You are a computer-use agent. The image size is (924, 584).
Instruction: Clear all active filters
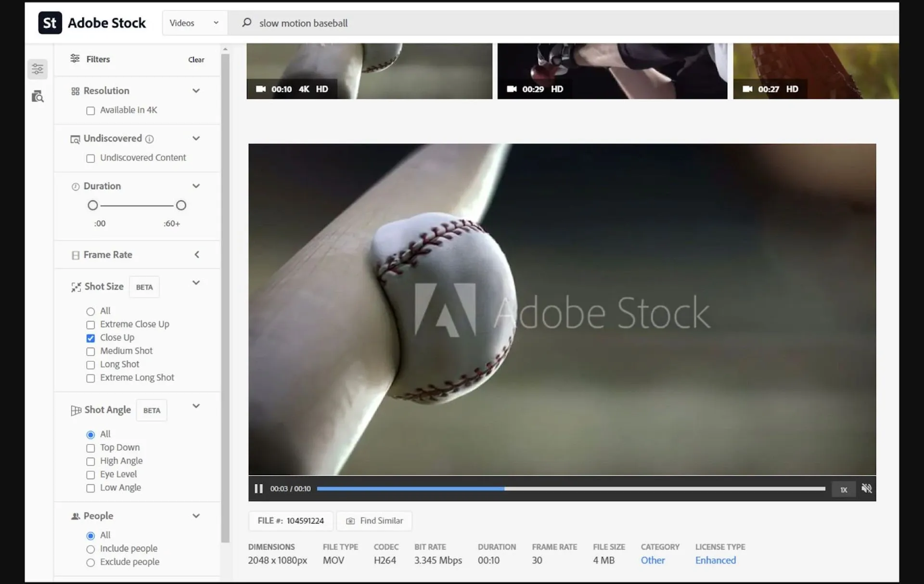tap(196, 59)
